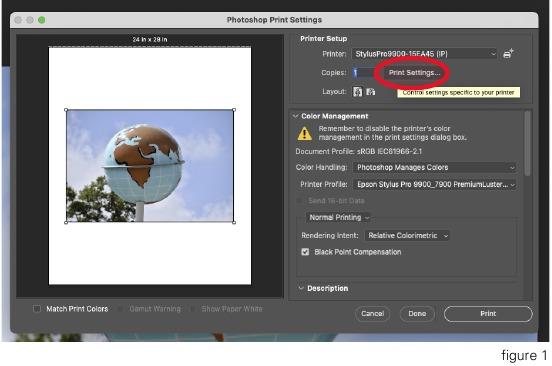Collapse the Color Management section
Viewport: 552px width, 366px height.
tap(295, 116)
